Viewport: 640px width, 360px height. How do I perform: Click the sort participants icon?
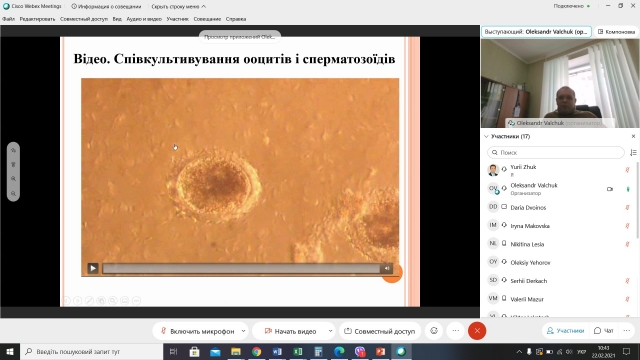pyautogui.click(x=633, y=152)
